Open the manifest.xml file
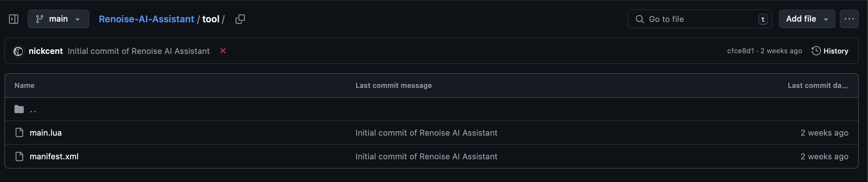The width and height of the screenshot is (868, 182). [54, 157]
